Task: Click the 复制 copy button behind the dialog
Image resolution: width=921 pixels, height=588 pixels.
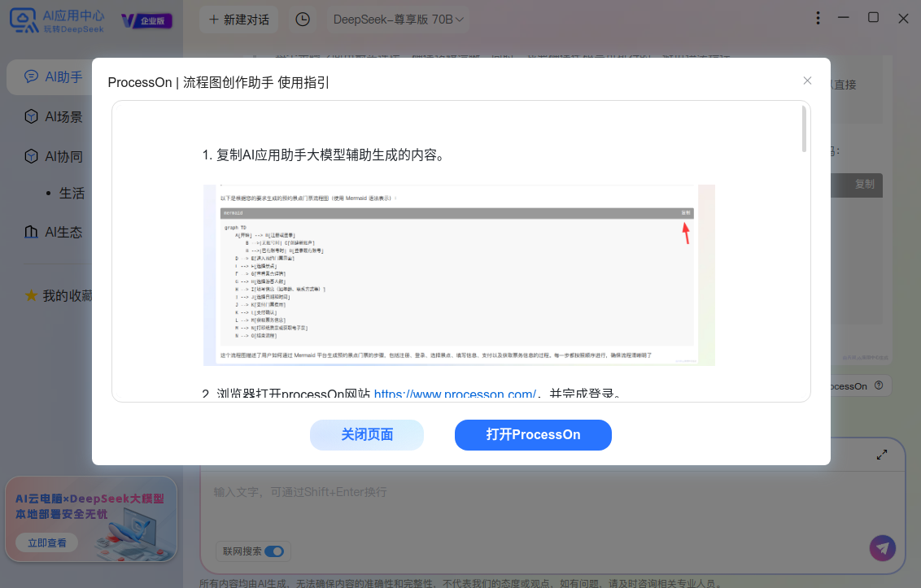Action: click(x=864, y=184)
